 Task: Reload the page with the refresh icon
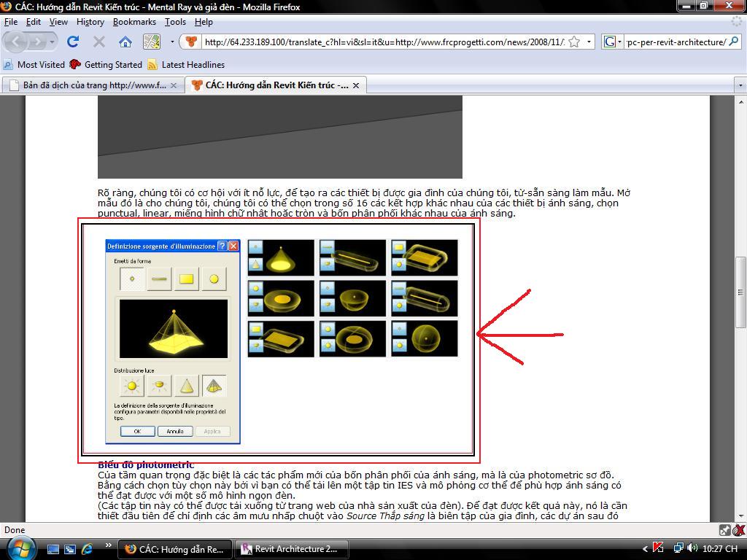tap(73, 42)
